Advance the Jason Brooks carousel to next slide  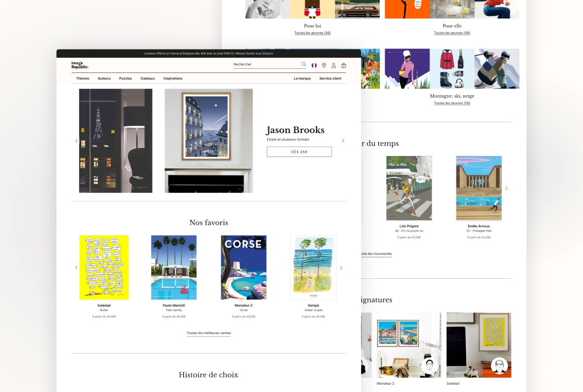[x=343, y=141]
